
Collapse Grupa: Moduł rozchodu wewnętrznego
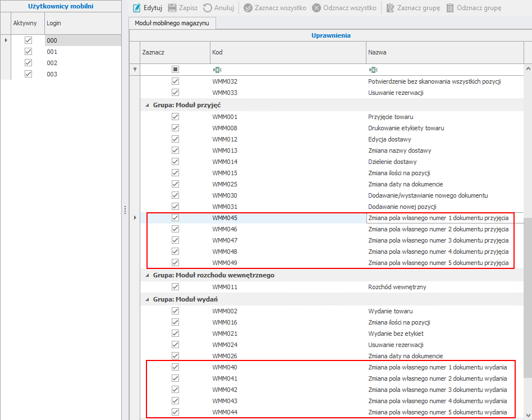[148, 276]
